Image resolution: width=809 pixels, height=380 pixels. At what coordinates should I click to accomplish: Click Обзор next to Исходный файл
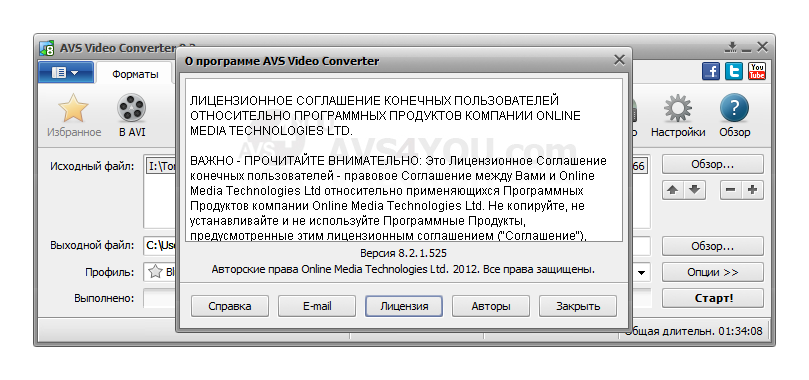point(713,164)
